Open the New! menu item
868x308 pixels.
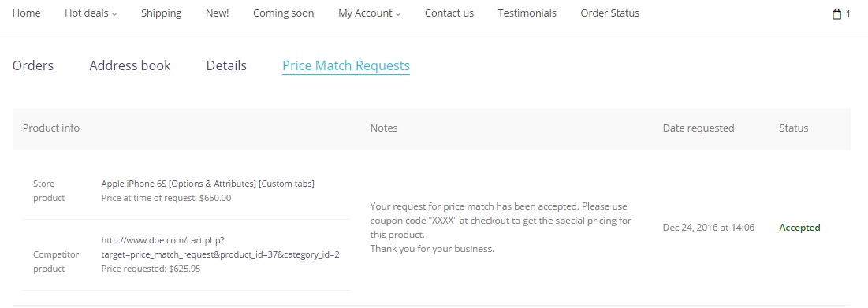click(x=217, y=13)
